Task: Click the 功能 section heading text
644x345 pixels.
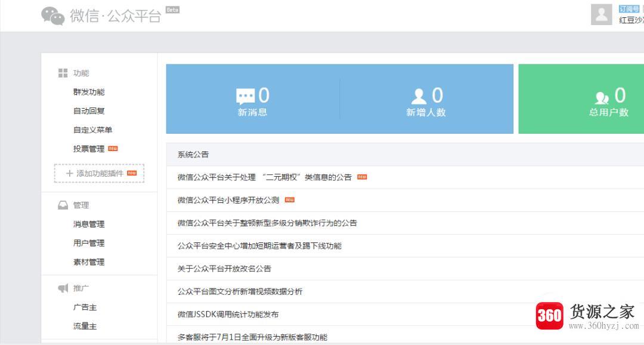Action: [81, 73]
